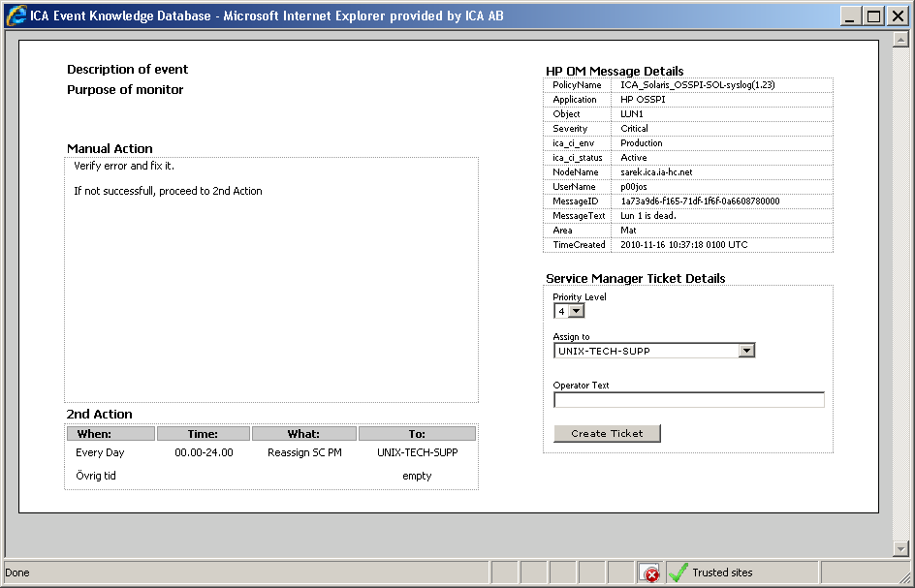Click the Priority Level label
This screenshot has width=915, height=588.
coord(580,297)
